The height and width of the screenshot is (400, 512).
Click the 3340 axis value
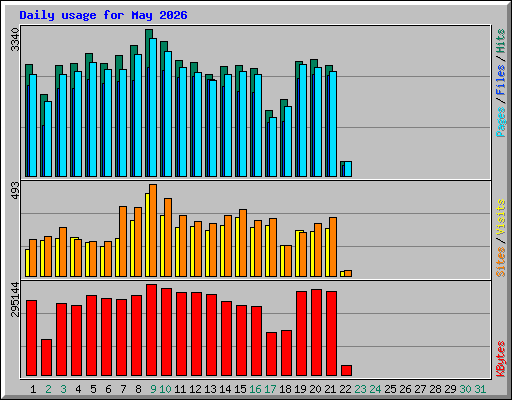pyautogui.click(x=15, y=40)
